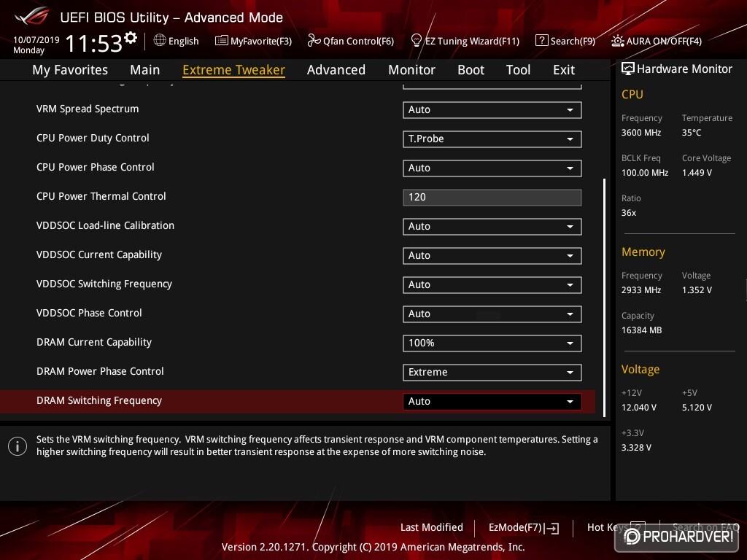Select the VDDSOC Load-line Calibration label
The width and height of the screenshot is (747, 560).
click(x=105, y=225)
